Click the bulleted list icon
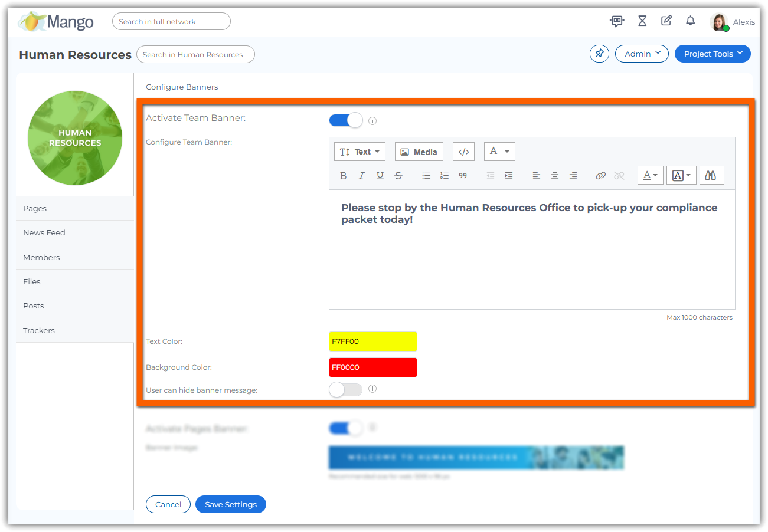 click(426, 176)
